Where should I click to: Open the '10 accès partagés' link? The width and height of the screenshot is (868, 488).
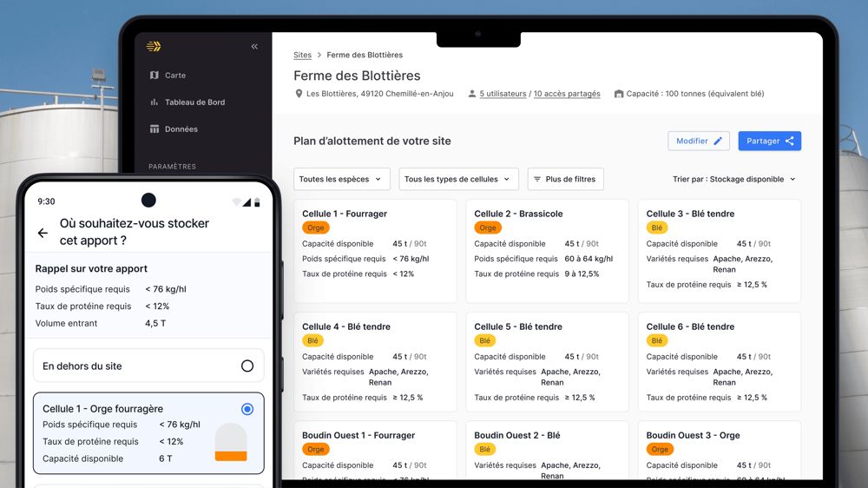tap(567, 94)
